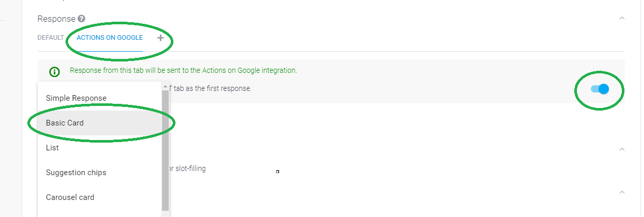644x217 pixels.
Task: Select the Basic Card option
Action: click(x=65, y=123)
